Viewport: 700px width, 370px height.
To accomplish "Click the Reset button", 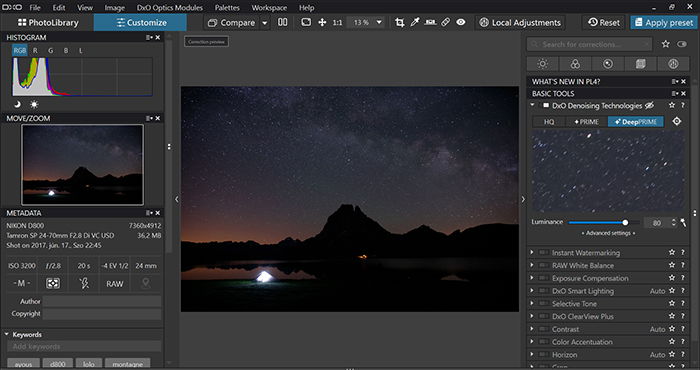I will click(x=604, y=23).
